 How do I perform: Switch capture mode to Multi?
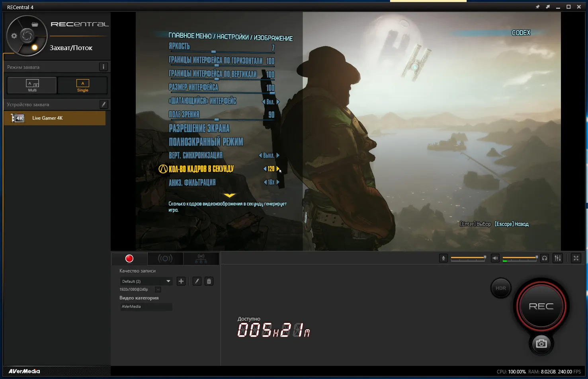[x=32, y=85]
